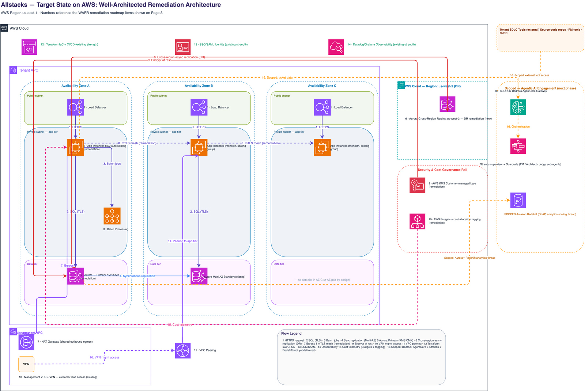
Task: Click the '11. Peering to app tier' label
Action: coord(183,241)
